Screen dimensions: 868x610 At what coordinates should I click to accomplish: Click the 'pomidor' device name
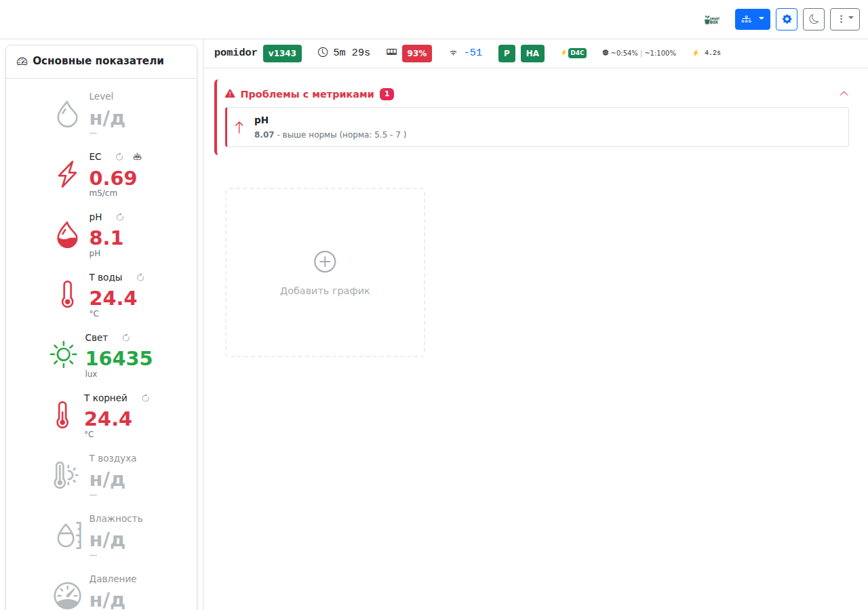pyautogui.click(x=236, y=53)
